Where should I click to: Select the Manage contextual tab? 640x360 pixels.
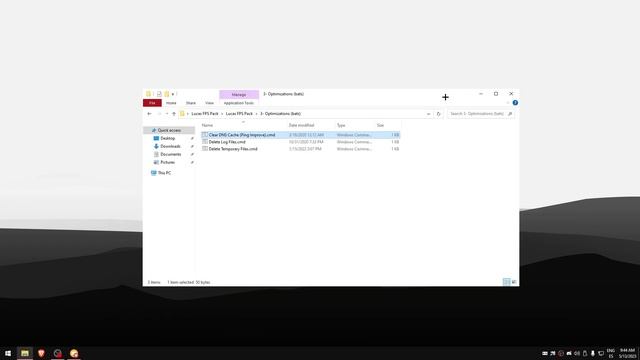click(x=239, y=94)
